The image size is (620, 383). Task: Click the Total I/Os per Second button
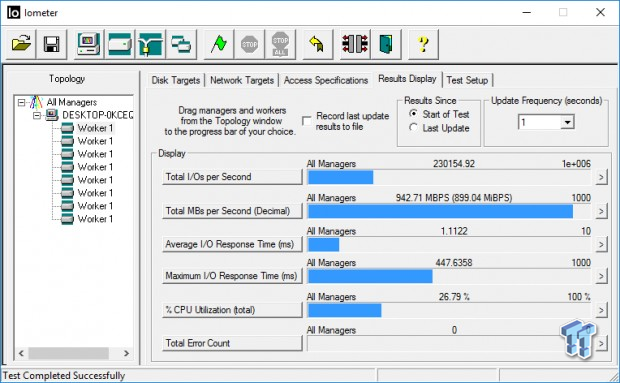coord(232,177)
